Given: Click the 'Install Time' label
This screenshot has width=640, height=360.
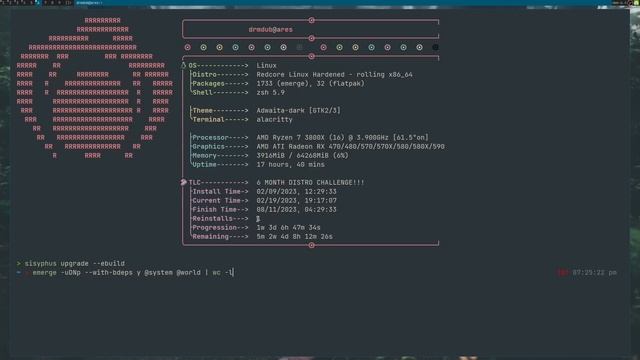Looking at the screenshot, I should tap(216, 191).
